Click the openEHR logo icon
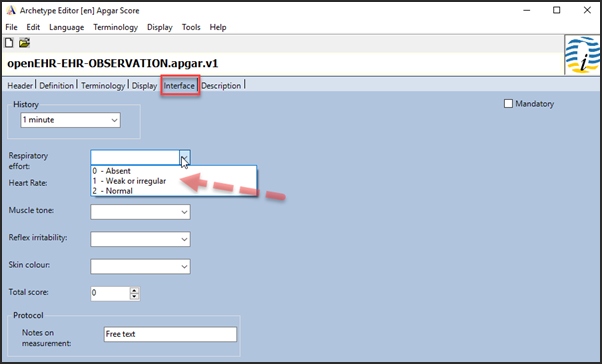Screen dimensions: 602x364 coord(582,55)
